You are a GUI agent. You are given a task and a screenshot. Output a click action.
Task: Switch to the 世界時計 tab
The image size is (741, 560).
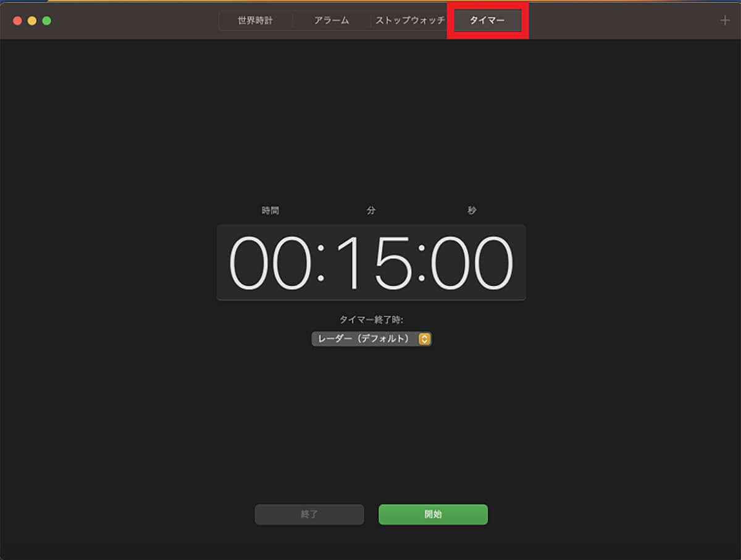click(256, 20)
